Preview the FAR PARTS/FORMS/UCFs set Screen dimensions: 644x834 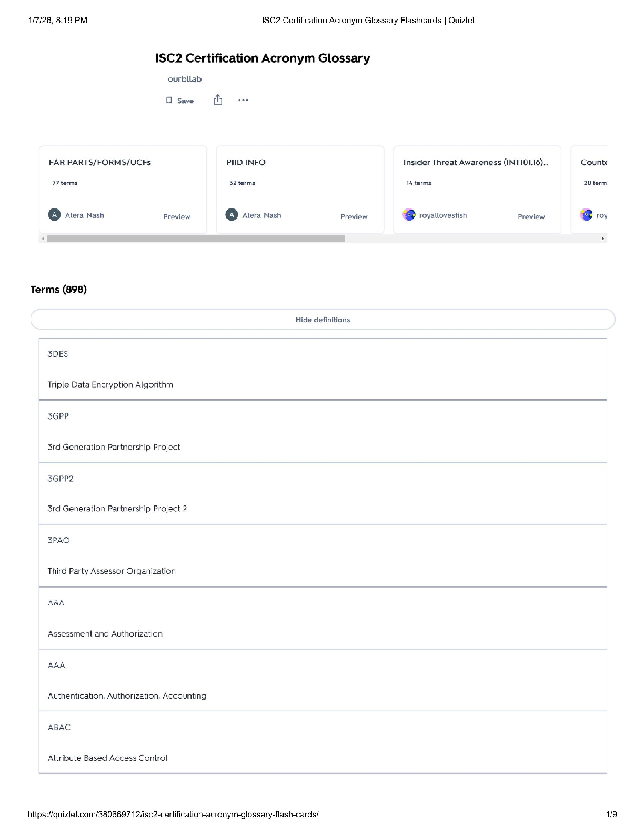click(x=177, y=216)
